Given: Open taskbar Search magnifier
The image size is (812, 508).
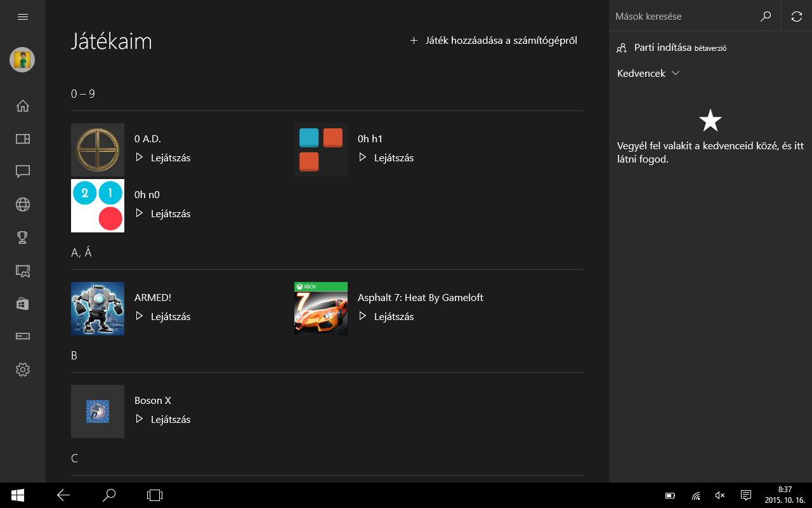Looking at the screenshot, I should 109,495.
